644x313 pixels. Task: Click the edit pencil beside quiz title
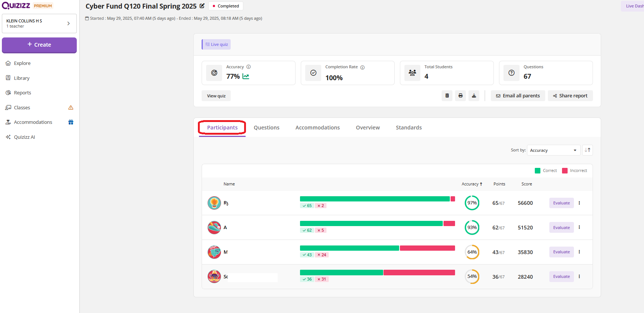(x=202, y=6)
